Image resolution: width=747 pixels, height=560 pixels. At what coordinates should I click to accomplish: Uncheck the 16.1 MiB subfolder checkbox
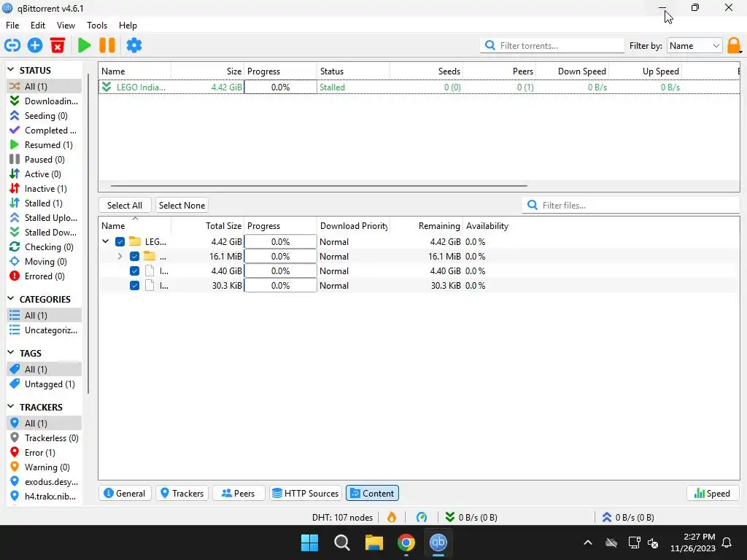click(x=134, y=257)
